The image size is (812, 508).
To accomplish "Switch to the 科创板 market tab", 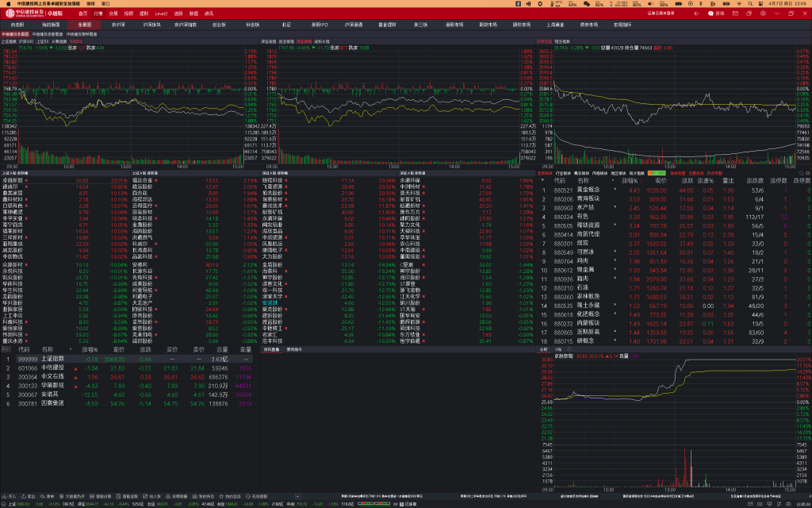I will (253, 25).
